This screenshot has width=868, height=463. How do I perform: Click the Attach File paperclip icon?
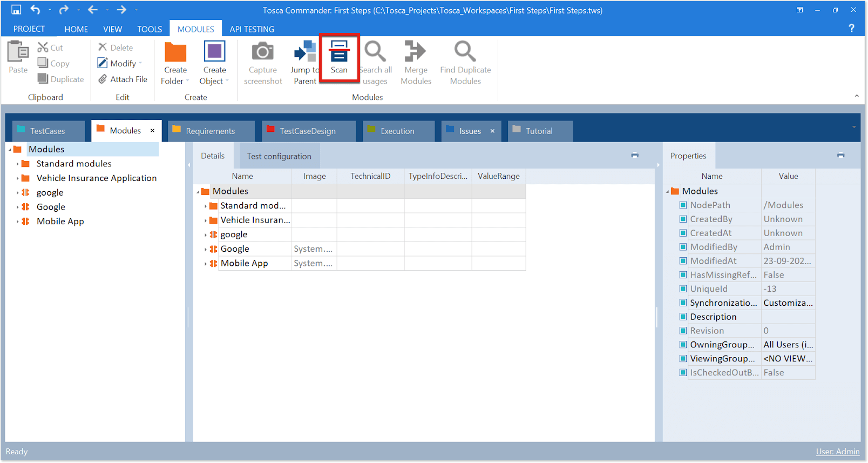(103, 79)
